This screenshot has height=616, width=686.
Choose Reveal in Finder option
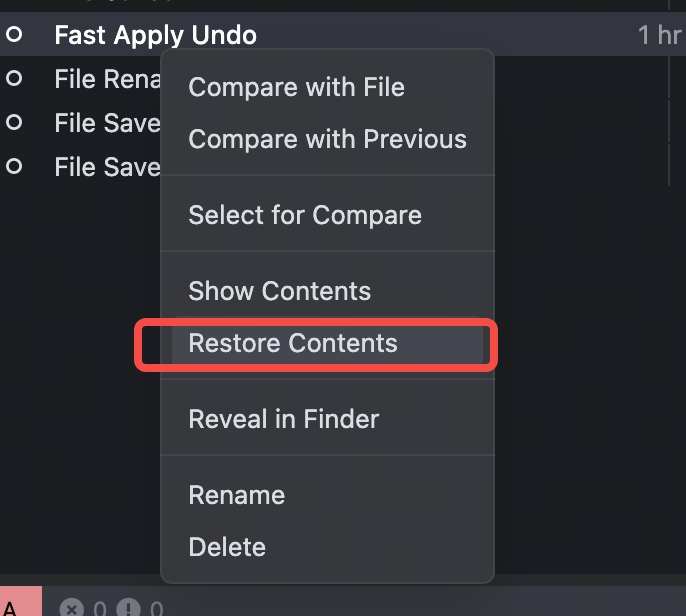pos(283,419)
